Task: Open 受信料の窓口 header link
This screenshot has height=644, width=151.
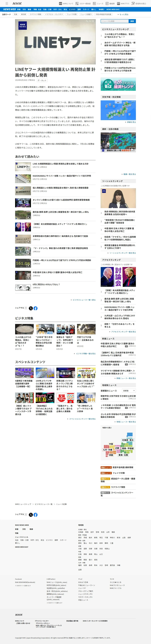Action: [x=139, y=4]
